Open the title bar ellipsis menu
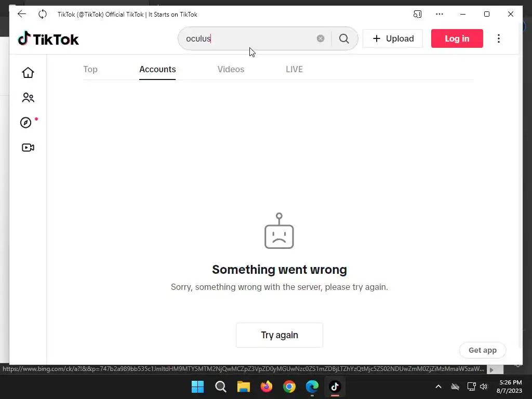Viewport: 532px width, 399px height. click(440, 14)
